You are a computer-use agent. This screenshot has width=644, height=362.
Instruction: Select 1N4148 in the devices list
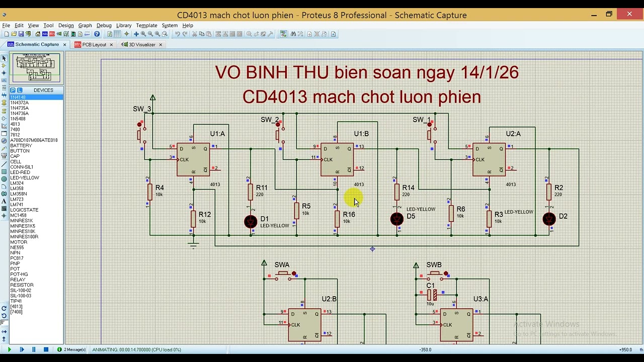coord(36,97)
